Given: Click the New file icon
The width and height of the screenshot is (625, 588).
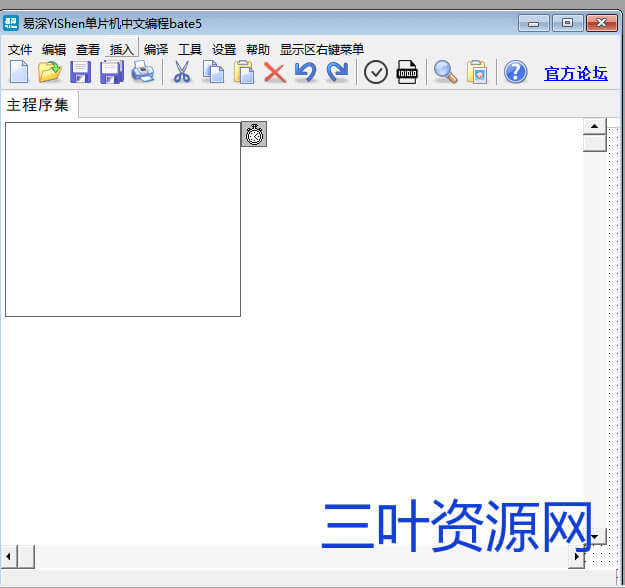Looking at the screenshot, I should click(19, 72).
